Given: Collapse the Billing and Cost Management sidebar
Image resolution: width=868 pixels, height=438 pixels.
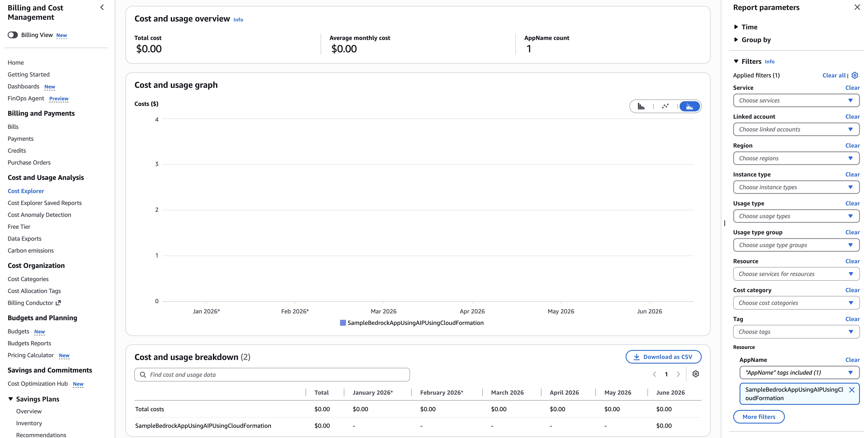Looking at the screenshot, I should 102,7.
